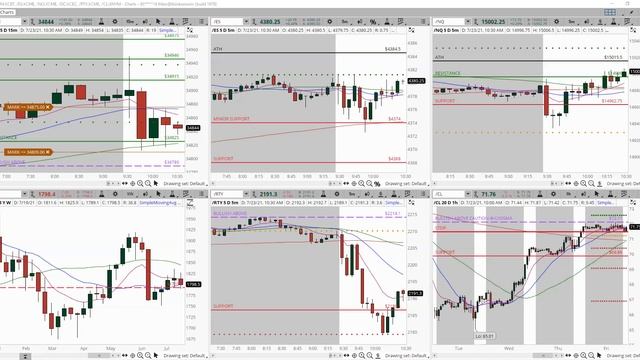
Task: Open settings gear on the Dow 15m chart
Action: tap(115, 22)
